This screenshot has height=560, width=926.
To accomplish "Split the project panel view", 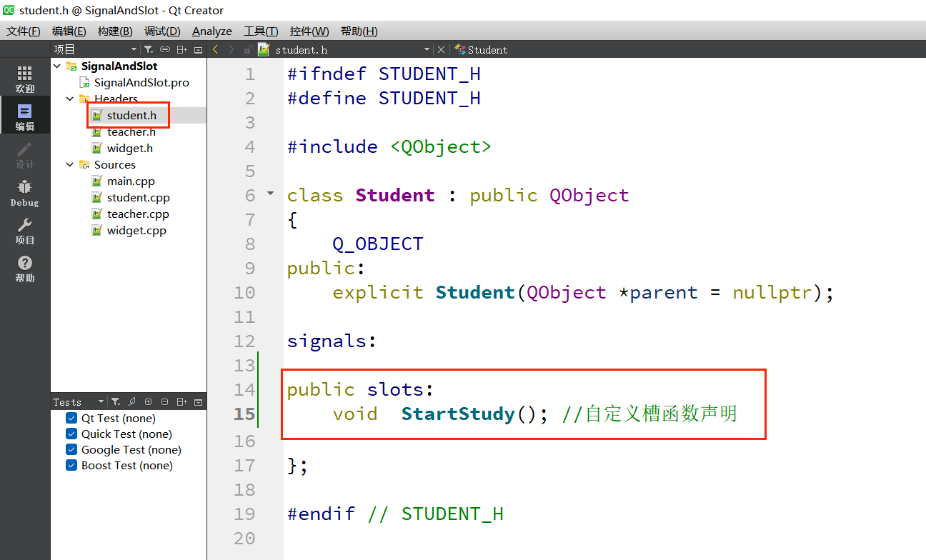I will tap(182, 49).
